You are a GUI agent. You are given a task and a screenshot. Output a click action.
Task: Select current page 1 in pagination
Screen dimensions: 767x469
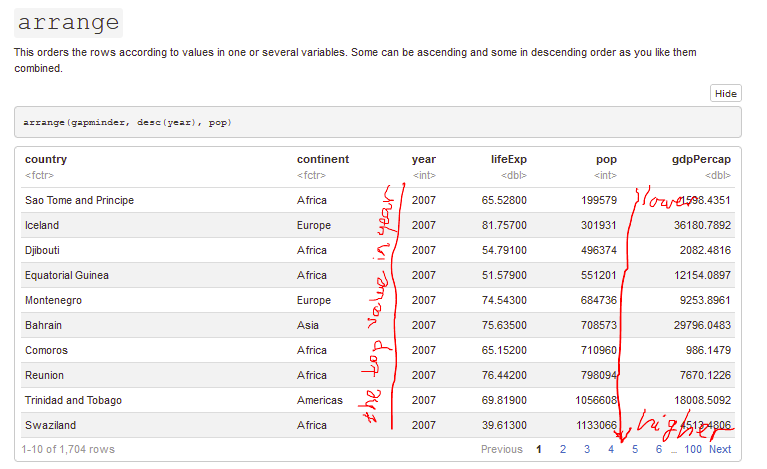pyautogui.click(x=539, y=449)
